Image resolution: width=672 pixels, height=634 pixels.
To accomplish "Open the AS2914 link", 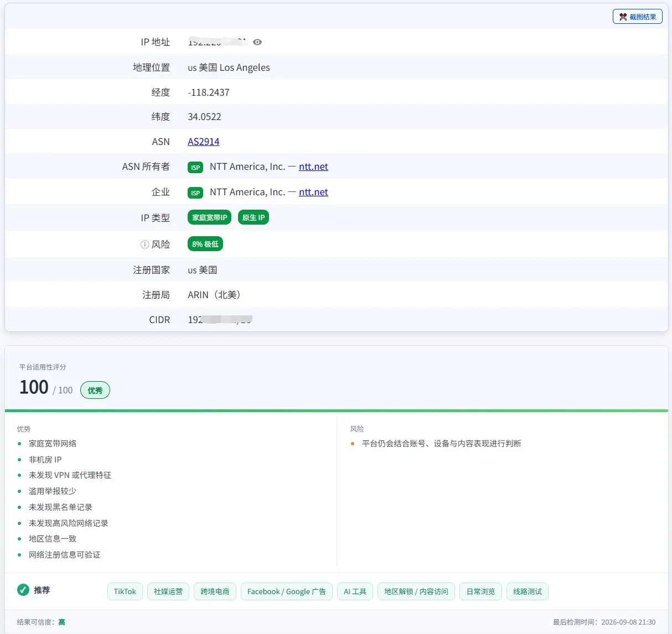I will (x=203, y=142).
